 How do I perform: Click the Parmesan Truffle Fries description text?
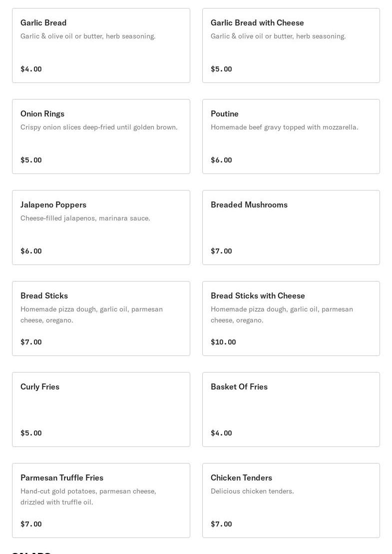[x=88, y=496]
